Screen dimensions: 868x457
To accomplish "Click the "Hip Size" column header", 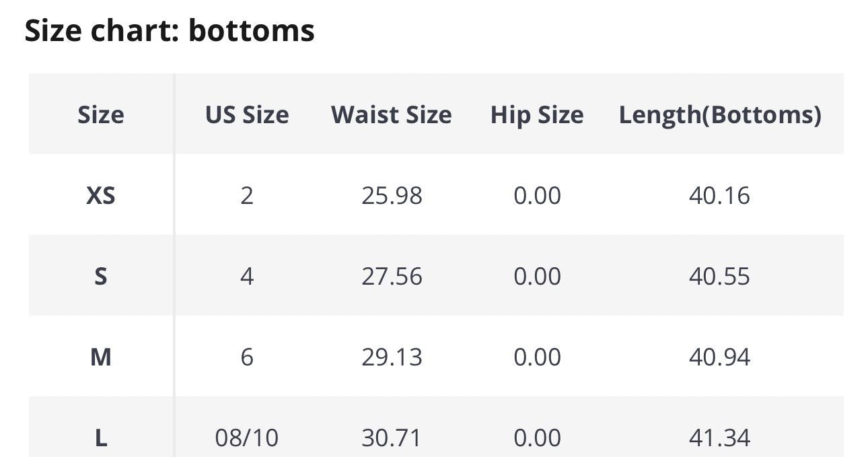I will point(537,114).
